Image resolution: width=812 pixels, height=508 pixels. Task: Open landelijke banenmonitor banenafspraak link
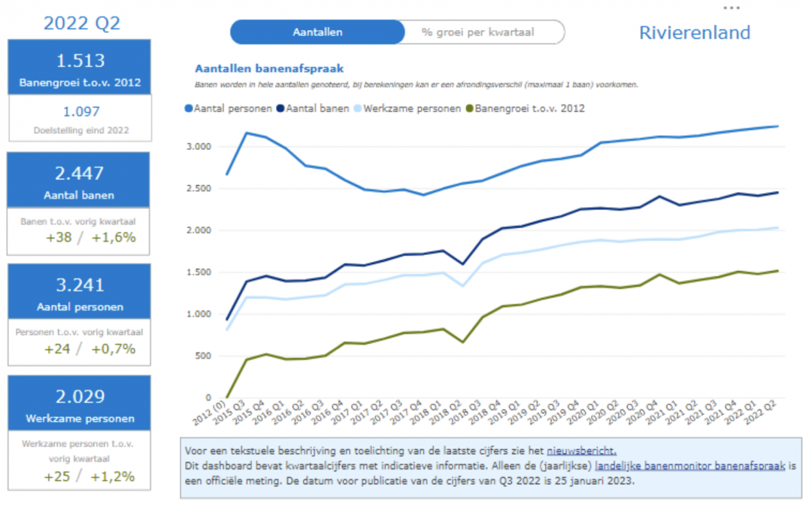[x=689, y=466]
